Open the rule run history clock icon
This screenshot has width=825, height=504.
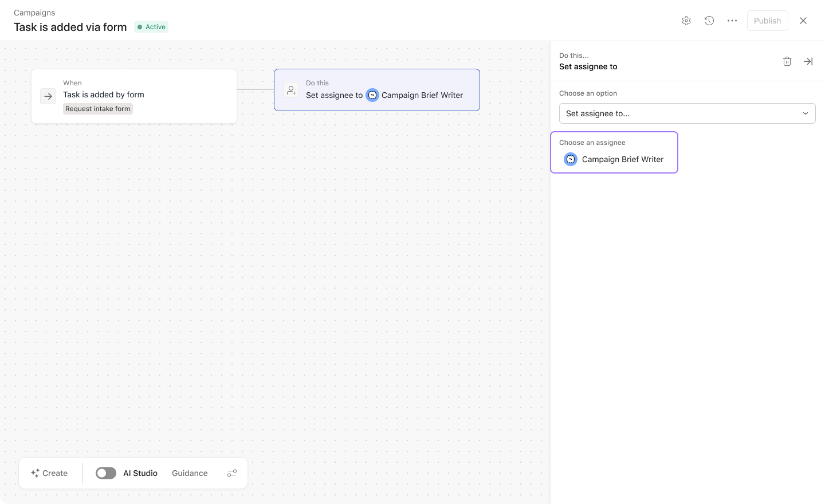(x=709, y=21)
